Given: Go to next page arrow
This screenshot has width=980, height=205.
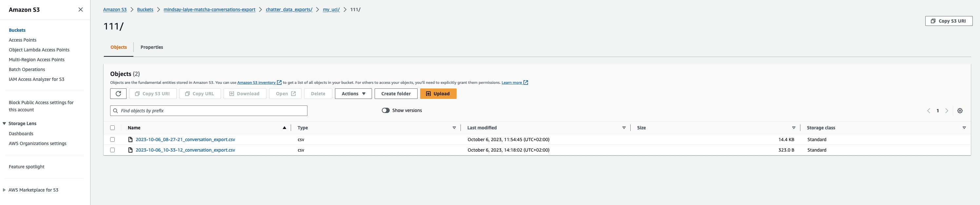Looking at the screenshot, I should pos(947,111).
